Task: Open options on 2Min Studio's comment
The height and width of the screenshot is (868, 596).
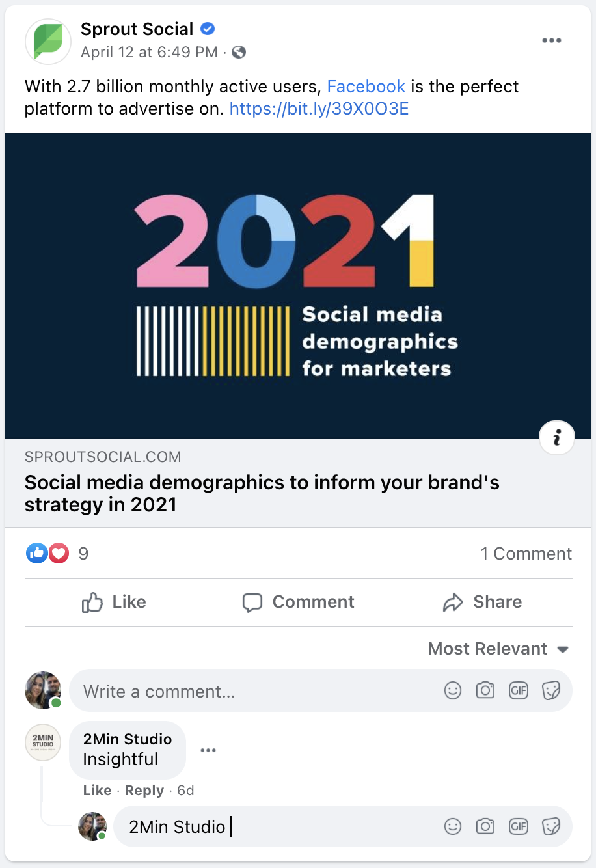Action: click(x=208, y=750)
